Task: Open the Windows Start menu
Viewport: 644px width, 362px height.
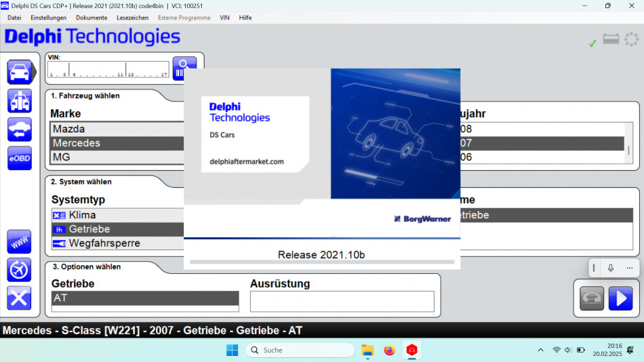Action: [x=232, y=350]
